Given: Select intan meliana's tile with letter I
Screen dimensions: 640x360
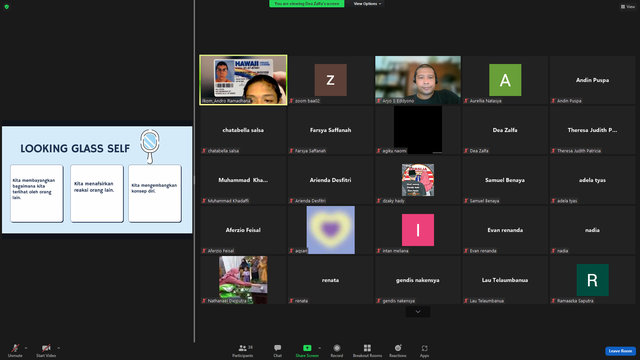Looking at the screenshot, I should [x=418, y=230].
